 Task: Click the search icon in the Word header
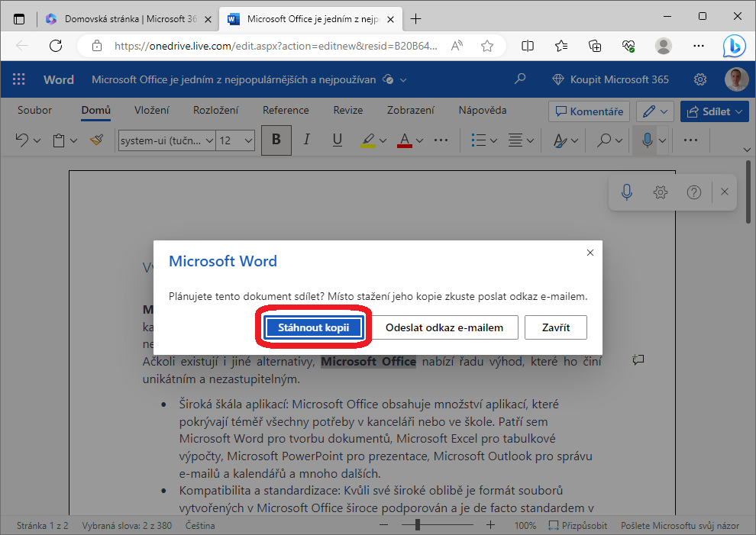coord(520,79)
